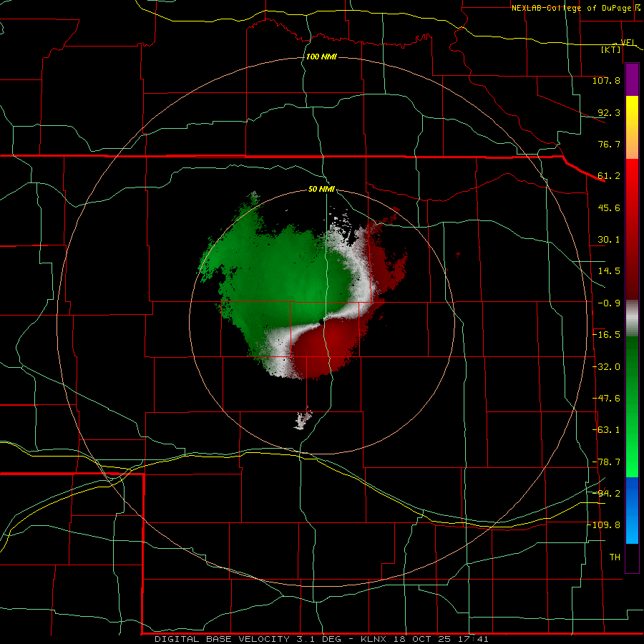
Task: Click the -63.1 scale value
Action: coord(606,430)
